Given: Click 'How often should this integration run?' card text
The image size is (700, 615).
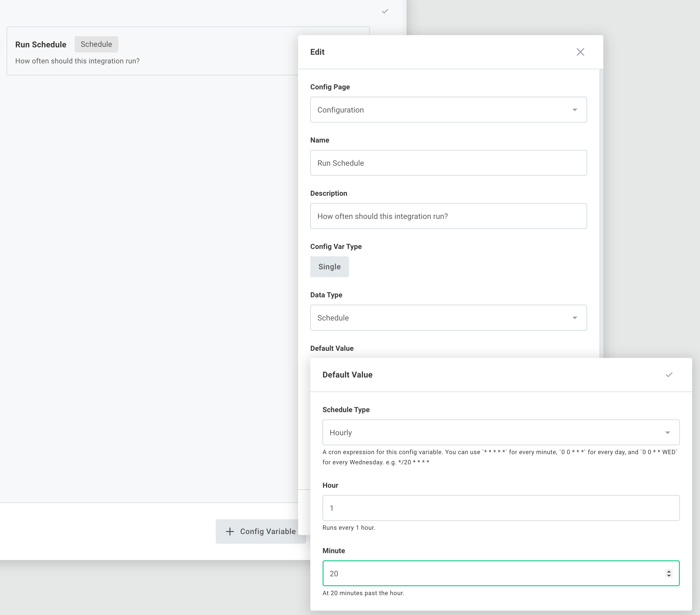Looking at the screenshot, I should coord(77,61).
